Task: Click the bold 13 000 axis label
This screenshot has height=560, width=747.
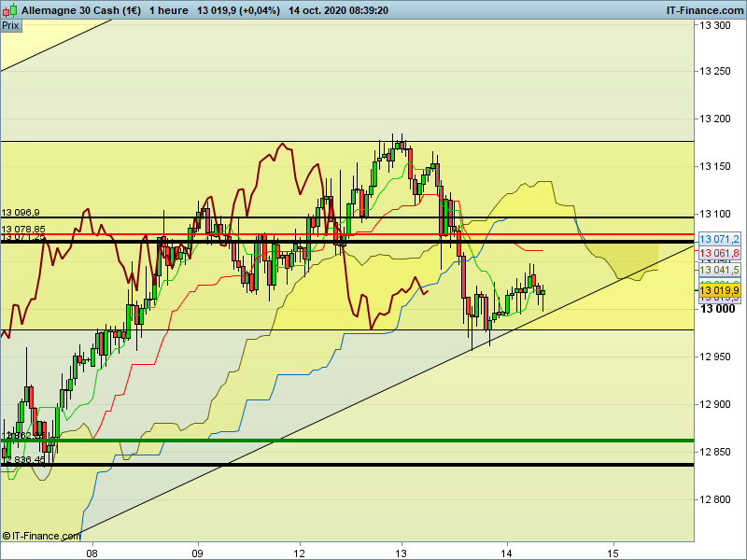Action: 717,309
